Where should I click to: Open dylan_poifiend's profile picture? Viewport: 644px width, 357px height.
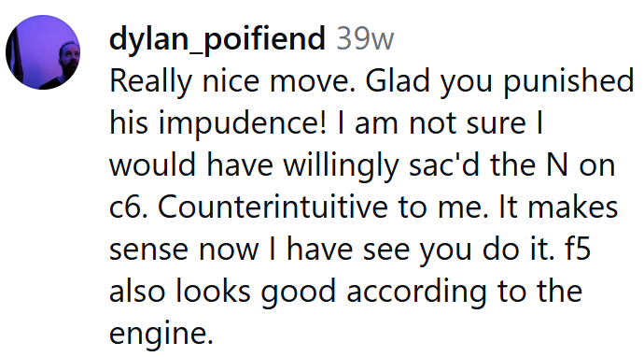(x=43, y=52)
